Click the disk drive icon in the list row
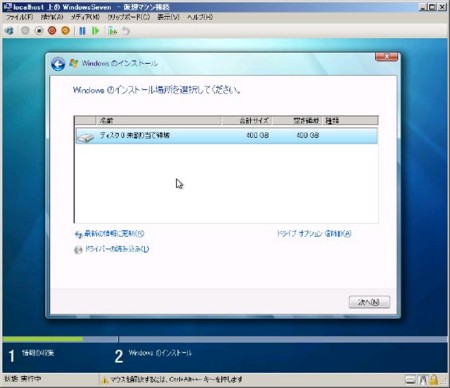The image size is (450, 388). (86, 137)
